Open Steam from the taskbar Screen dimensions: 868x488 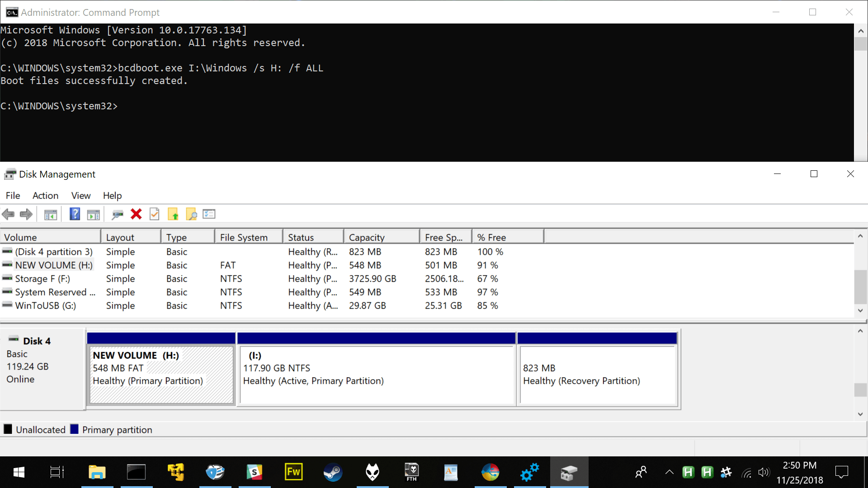(333, 473)
